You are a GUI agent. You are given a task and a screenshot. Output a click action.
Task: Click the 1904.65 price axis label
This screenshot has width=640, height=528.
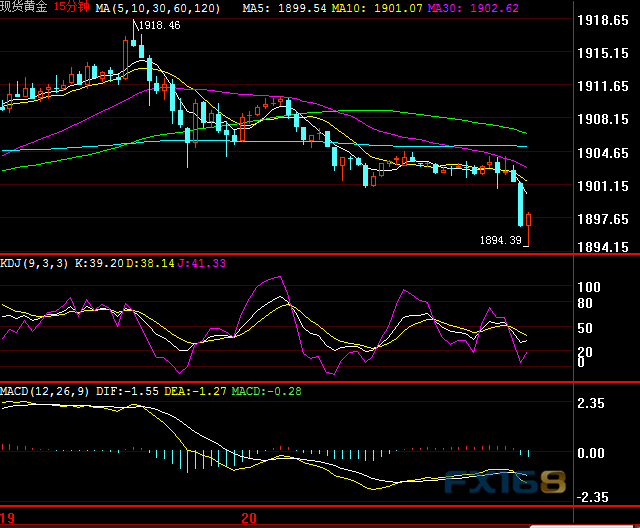603,153
